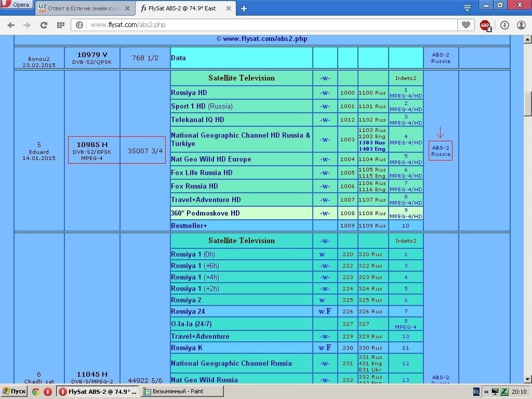Click the page scrollbar up arrow
Viewport: 532px width, 399px height.
(x=528, y=39)
